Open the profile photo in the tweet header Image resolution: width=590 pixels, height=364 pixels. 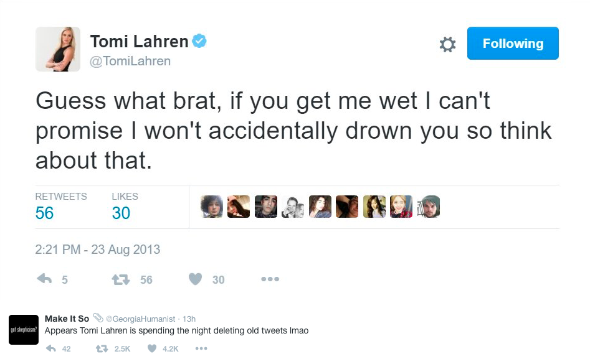pos(58,49)
